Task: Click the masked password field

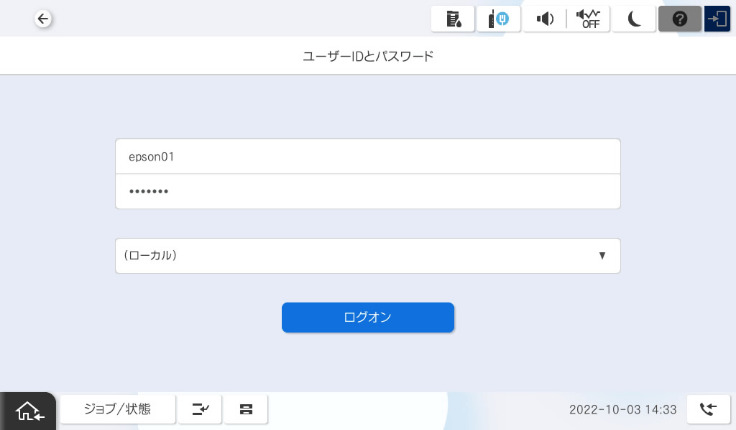Action: tap(368, 191)
